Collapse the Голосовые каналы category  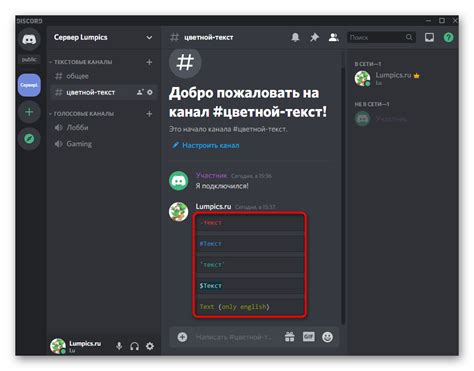click(x=82, y=114)
